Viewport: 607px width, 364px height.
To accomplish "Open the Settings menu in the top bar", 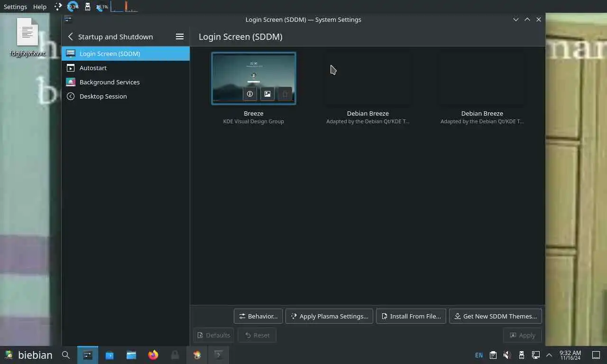I will (x=15, y=7).
